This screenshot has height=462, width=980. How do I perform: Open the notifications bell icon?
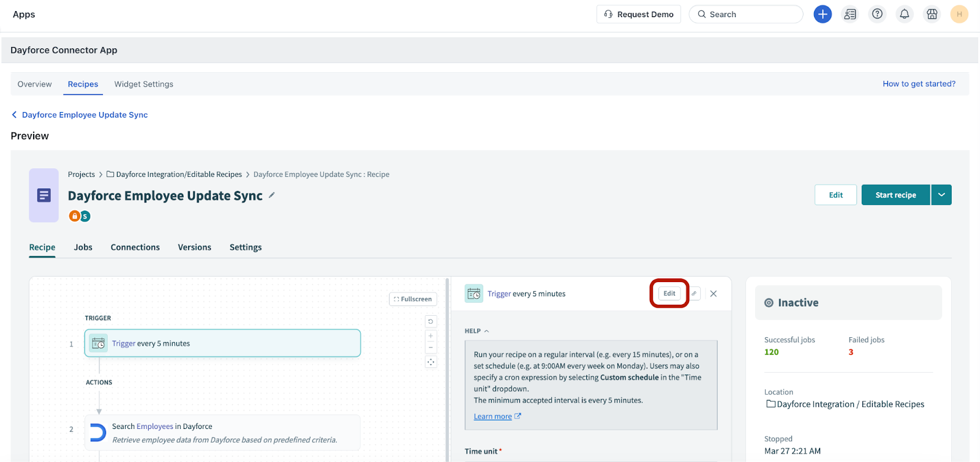click(x=905, y=14)
